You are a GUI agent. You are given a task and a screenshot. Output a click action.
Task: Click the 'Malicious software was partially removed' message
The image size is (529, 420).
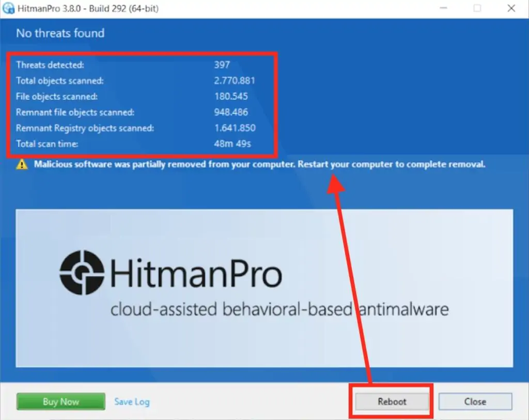(260, 164)
